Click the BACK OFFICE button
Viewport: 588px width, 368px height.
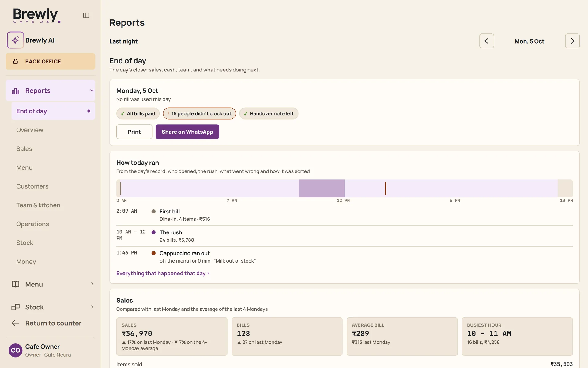point(51,62)
